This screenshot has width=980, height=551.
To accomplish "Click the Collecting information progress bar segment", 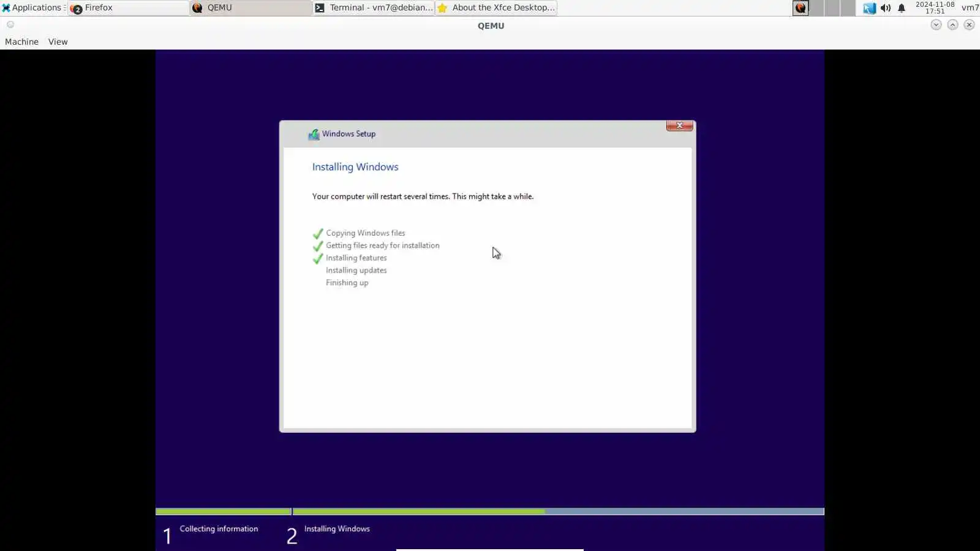I will point(224,511).
